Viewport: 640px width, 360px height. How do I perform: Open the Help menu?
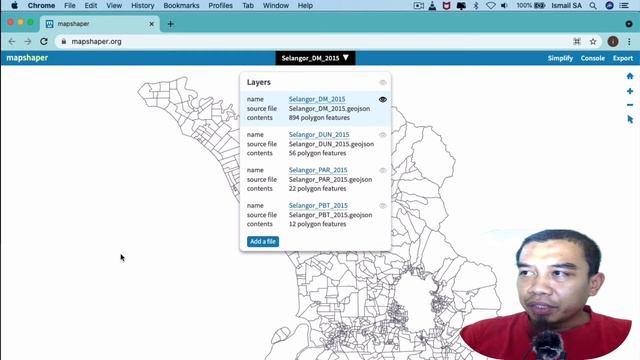(305, 6)
